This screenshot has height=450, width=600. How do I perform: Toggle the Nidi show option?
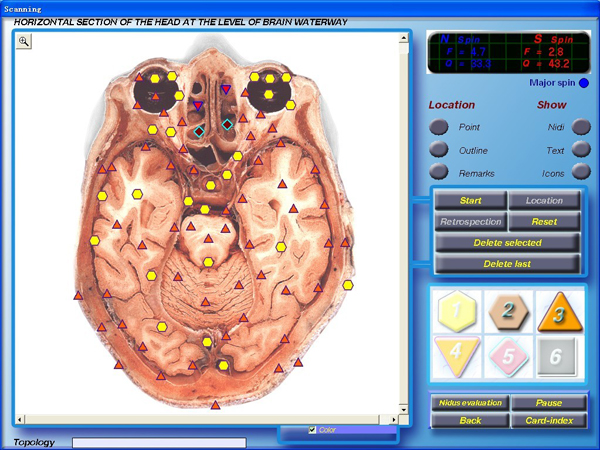coord(581,127)
